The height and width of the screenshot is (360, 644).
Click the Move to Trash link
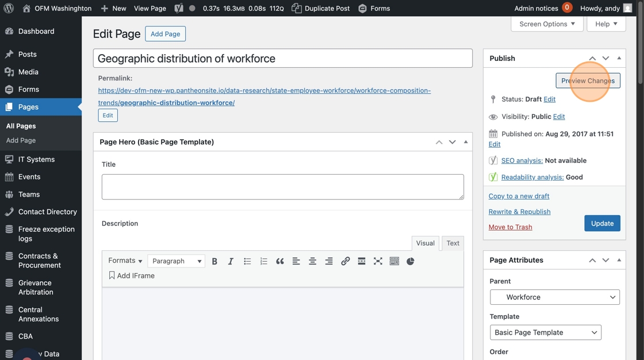pyautogui.click(x=510, y=227)
